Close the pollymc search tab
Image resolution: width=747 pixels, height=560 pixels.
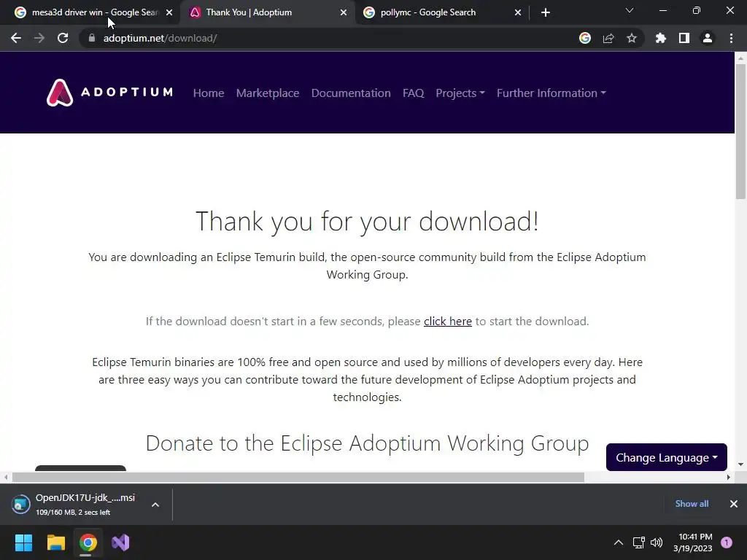(x=518, y=12)
